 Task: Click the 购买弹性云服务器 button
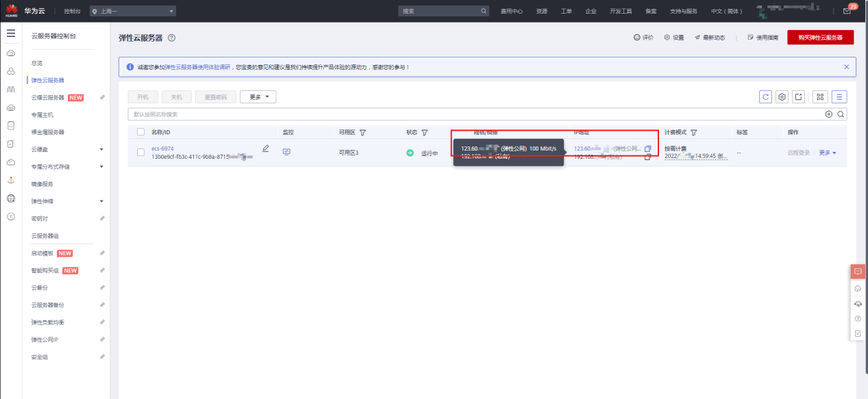[820, 38]
